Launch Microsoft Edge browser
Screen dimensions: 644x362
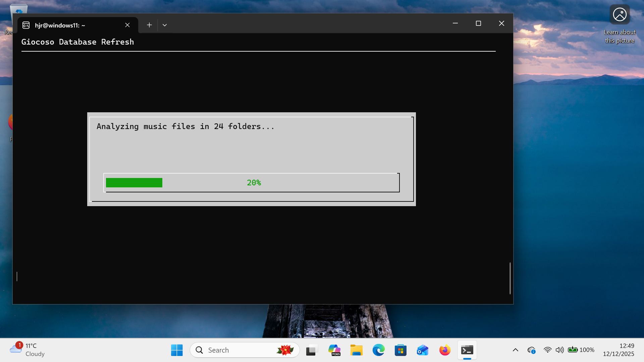click(x=378, y=350)
